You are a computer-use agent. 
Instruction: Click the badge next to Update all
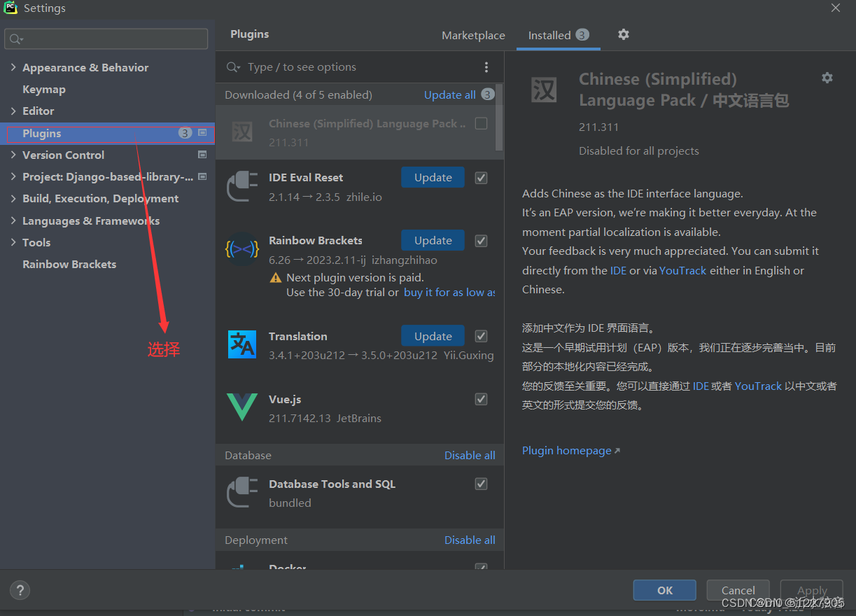point(488,94)
